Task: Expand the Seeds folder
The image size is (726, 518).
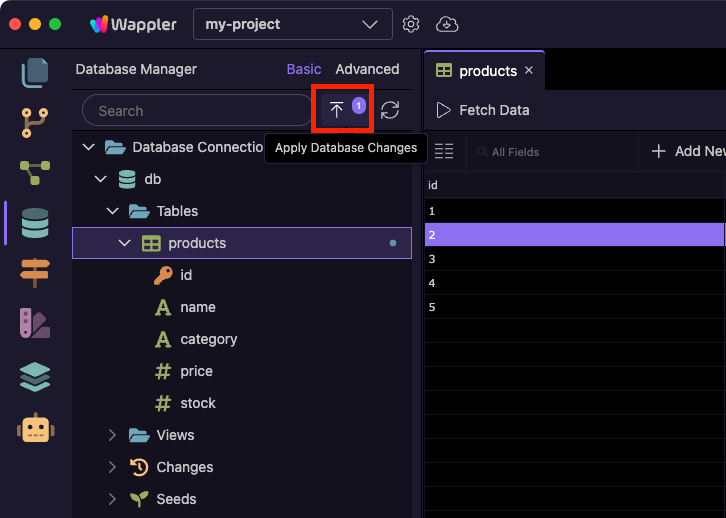Action: [113, 499]
